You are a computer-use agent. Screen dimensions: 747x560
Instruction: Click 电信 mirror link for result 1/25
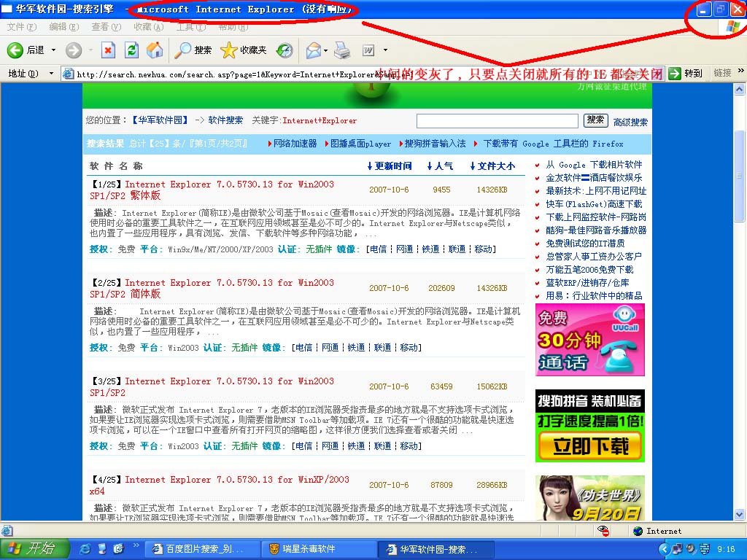click(x=379, y=249)
